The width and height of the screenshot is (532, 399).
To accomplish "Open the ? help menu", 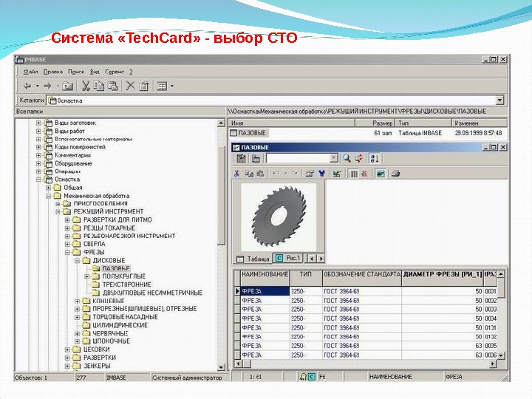I will coord(131,72).
